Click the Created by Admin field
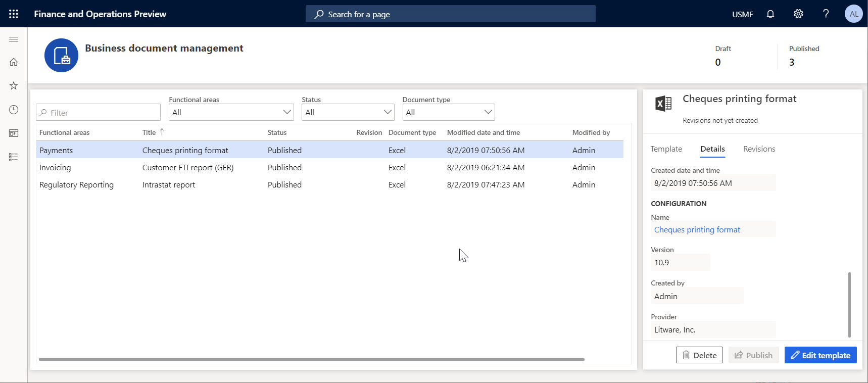Screen dimensions: 868x383 pos(697,296)
